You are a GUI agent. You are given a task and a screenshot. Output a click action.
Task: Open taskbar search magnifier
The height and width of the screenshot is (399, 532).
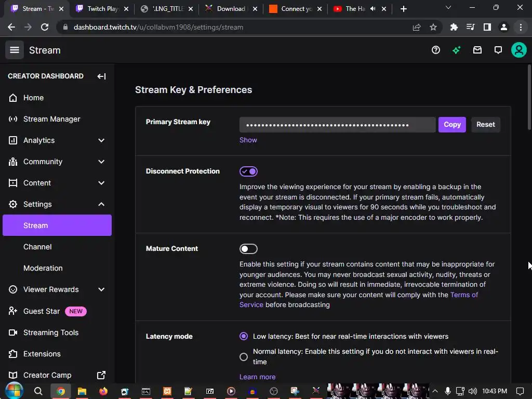38,391
